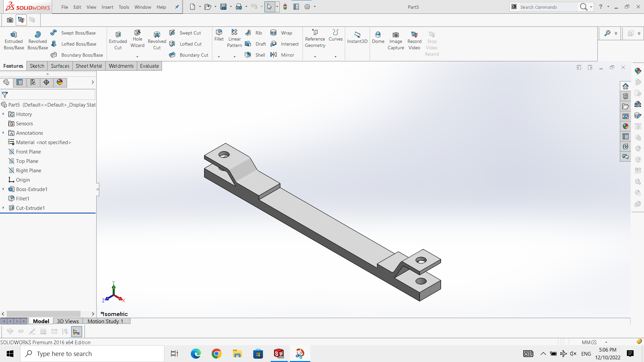Click the Swept Cut tool

(185, 33)
